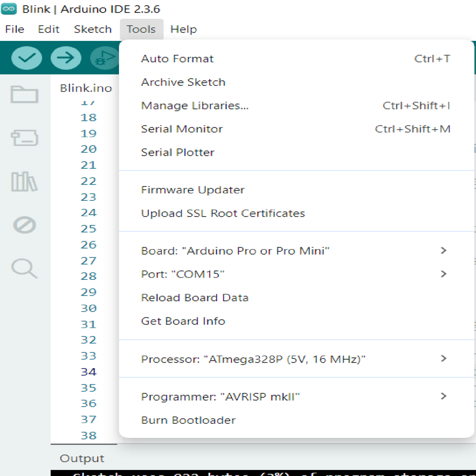The width and height of the screenshot is (476, 476).
Task: Expand Programmer: AVRISP mkII submenu
Action: tap(296, 397)
